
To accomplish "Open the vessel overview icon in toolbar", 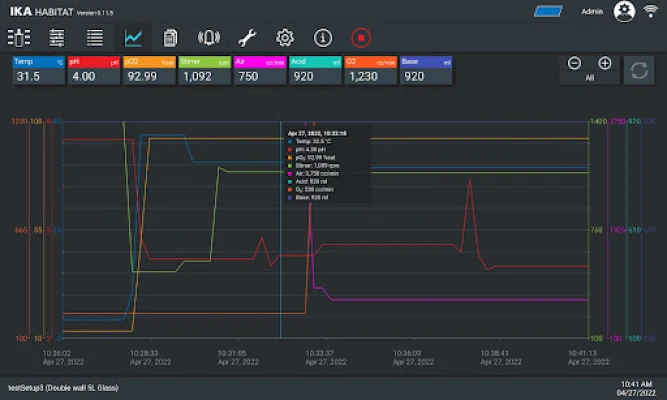I will tap(19, 38).
